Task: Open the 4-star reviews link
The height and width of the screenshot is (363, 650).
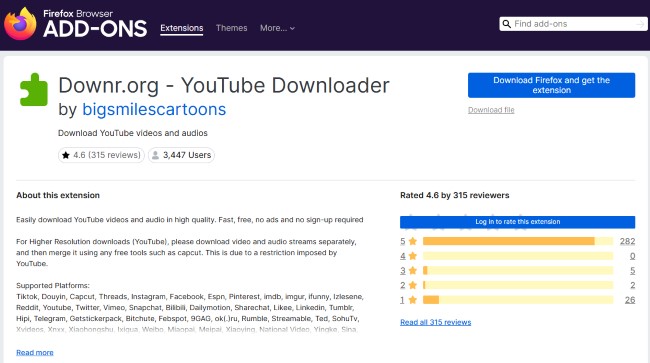Action: tap(403, 256)
